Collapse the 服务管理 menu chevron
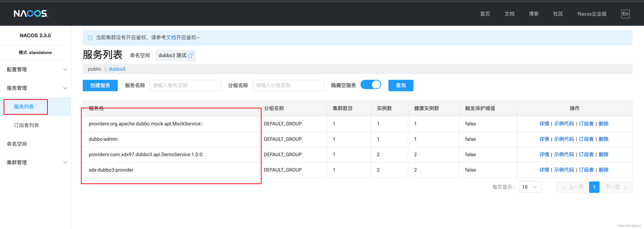Screen dimensions: 644x229 pos(65,88)
